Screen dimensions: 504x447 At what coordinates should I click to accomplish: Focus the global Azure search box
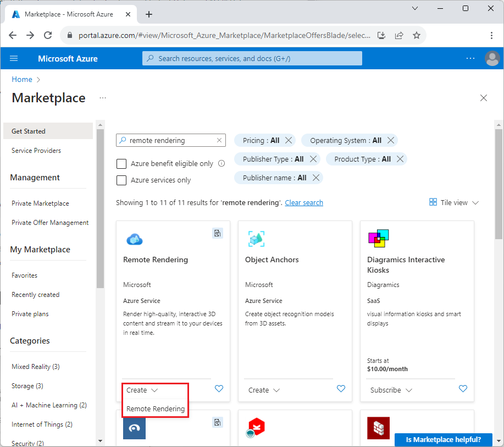[x=252, y=58]
